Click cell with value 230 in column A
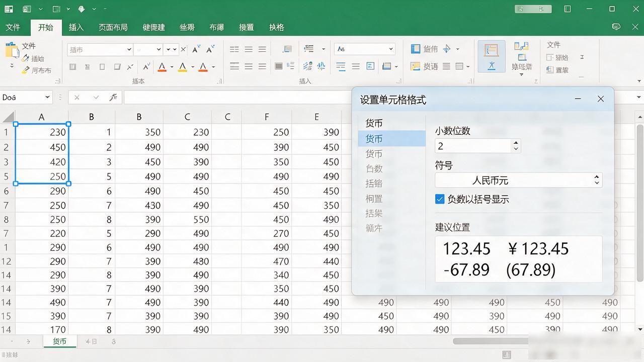 point(42,132)
